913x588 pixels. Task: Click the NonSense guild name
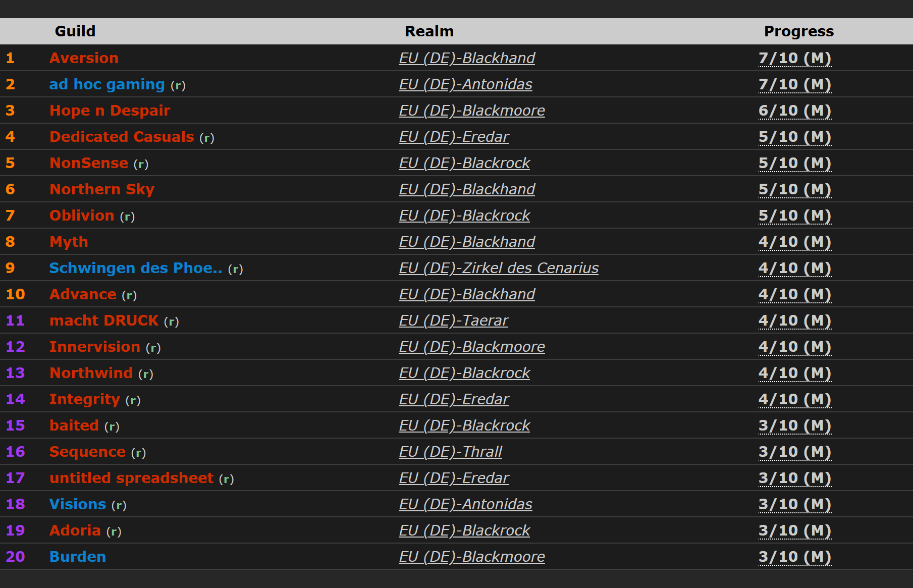pos(89,163)
